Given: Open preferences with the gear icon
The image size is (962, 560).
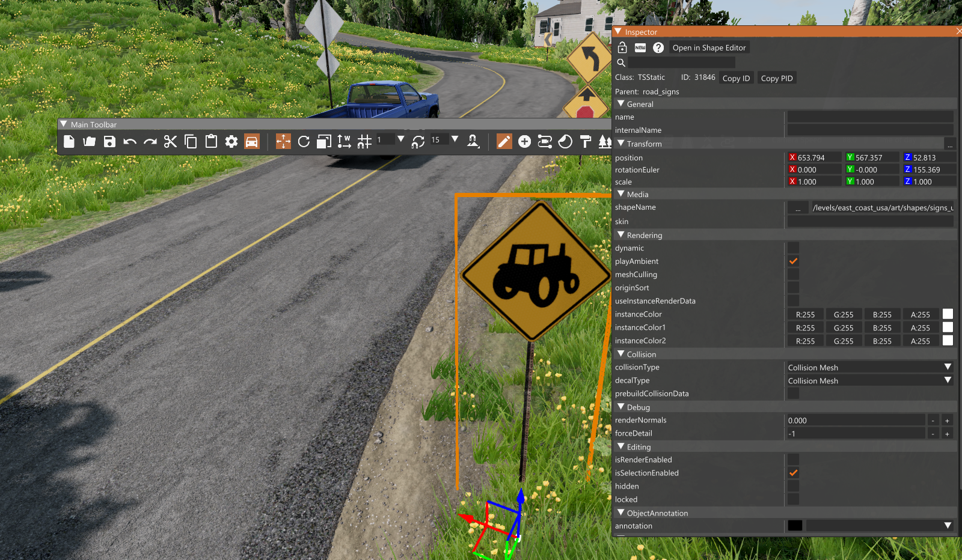Looking at the screenshot, I should click(x=231, y=141).
